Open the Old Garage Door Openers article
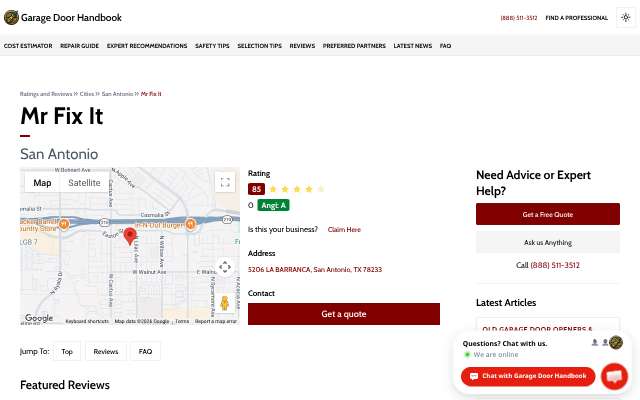 tap(537, 328)
